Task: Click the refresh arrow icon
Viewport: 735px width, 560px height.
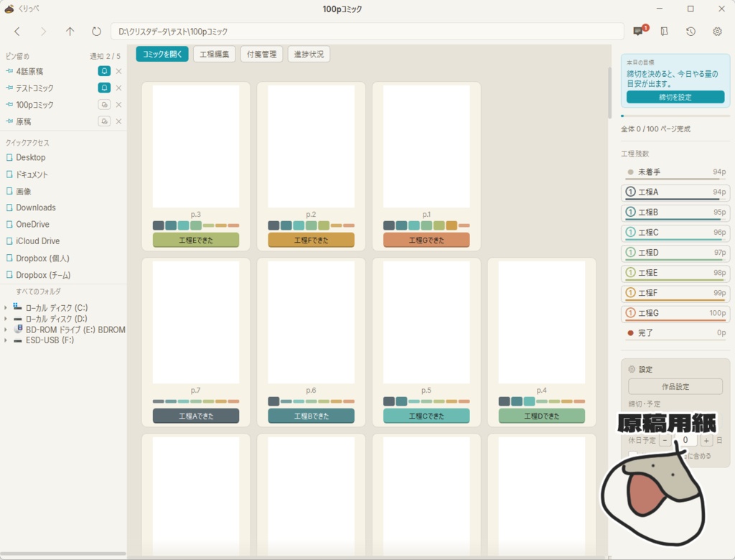Action: tap(96, 32)
